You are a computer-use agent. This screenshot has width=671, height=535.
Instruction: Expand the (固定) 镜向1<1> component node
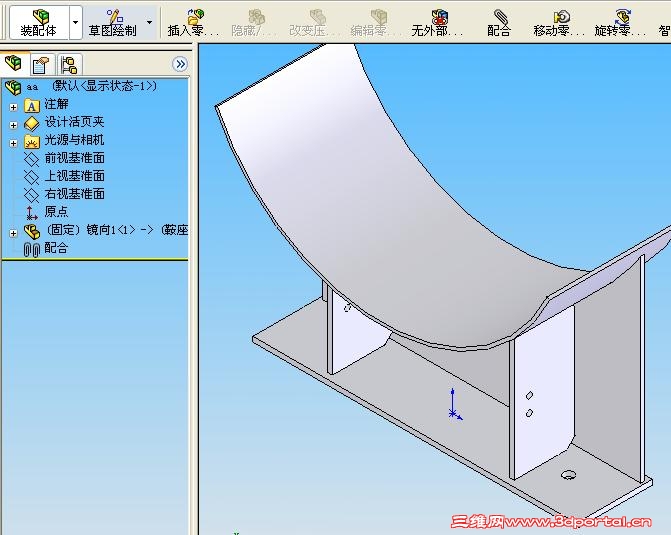pyautogui.click(x=13, y=233)
